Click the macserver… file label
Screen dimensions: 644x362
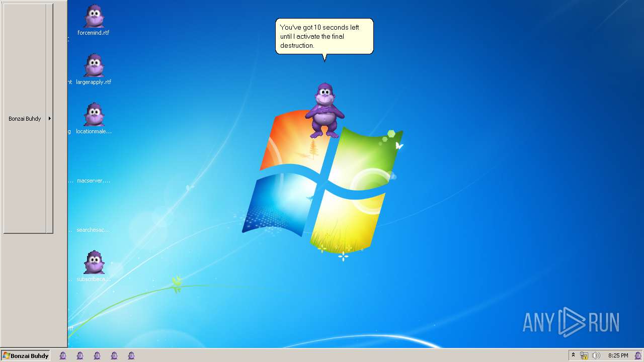click(94, 180)
